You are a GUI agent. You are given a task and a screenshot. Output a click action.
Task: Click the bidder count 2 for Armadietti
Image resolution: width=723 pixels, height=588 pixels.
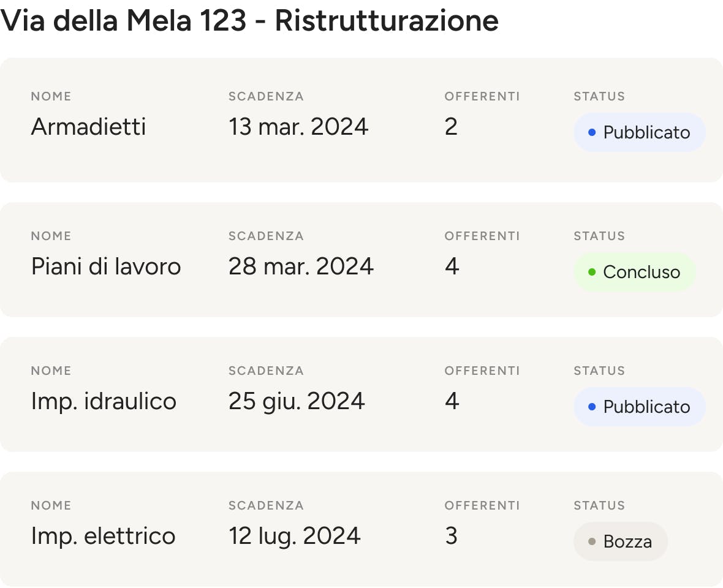coord(452,127)
